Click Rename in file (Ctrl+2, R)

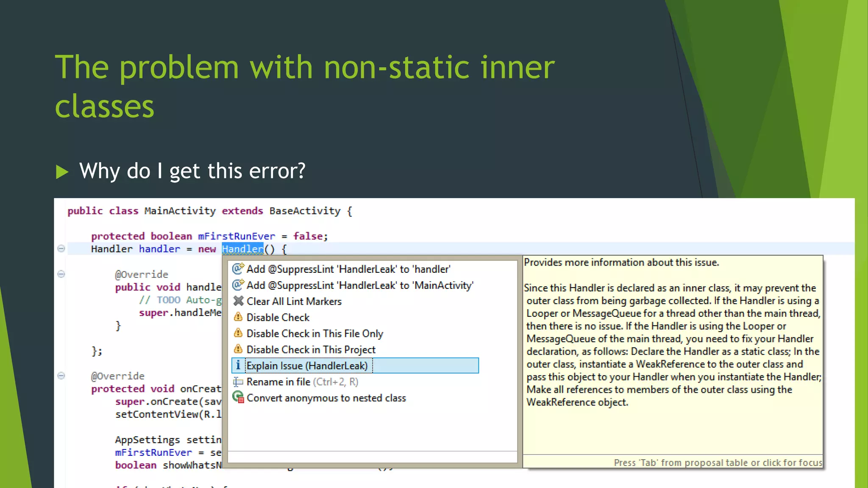[302, 382]
